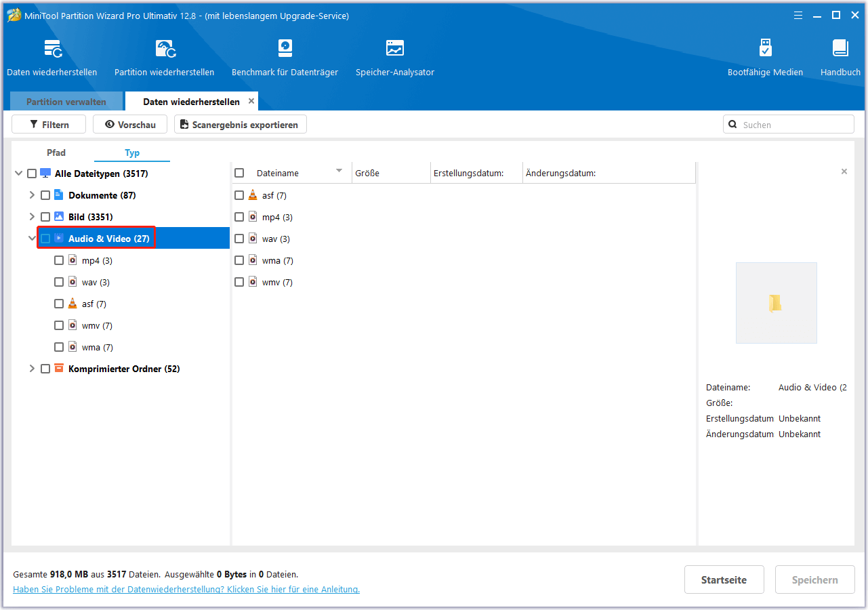
Task: Open Partition wiederherstellen tool
Action: tap(165, 57)
